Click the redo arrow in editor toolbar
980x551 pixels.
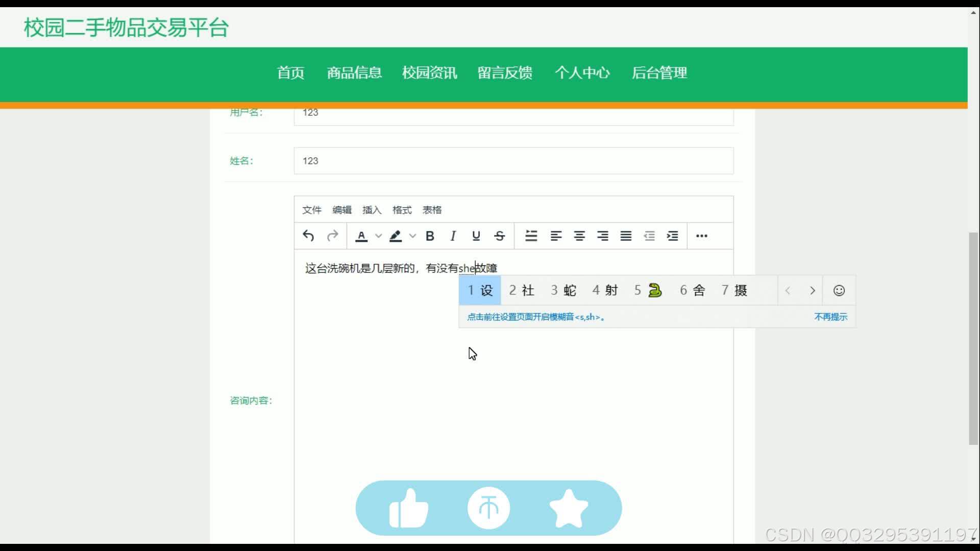(x=332, y=236)
